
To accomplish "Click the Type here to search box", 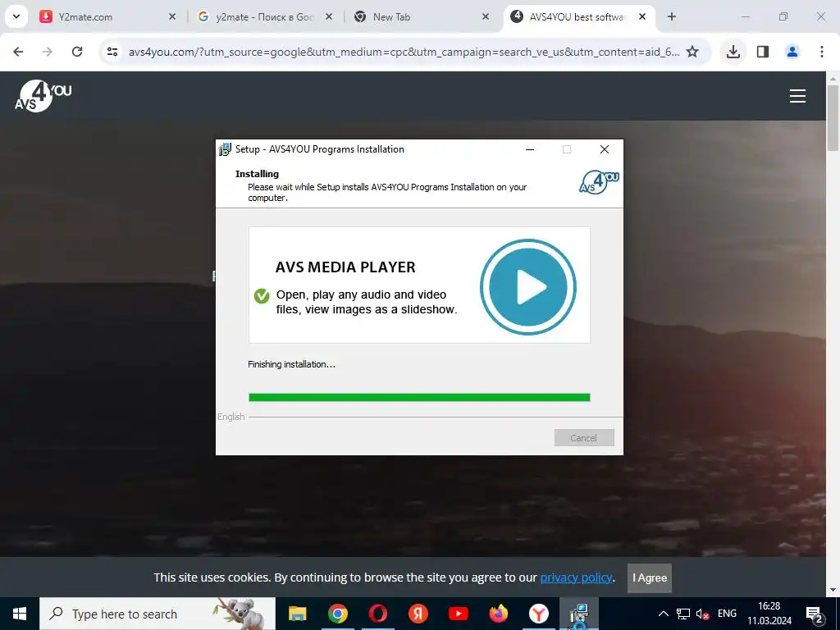I will [x=157, y=614].
